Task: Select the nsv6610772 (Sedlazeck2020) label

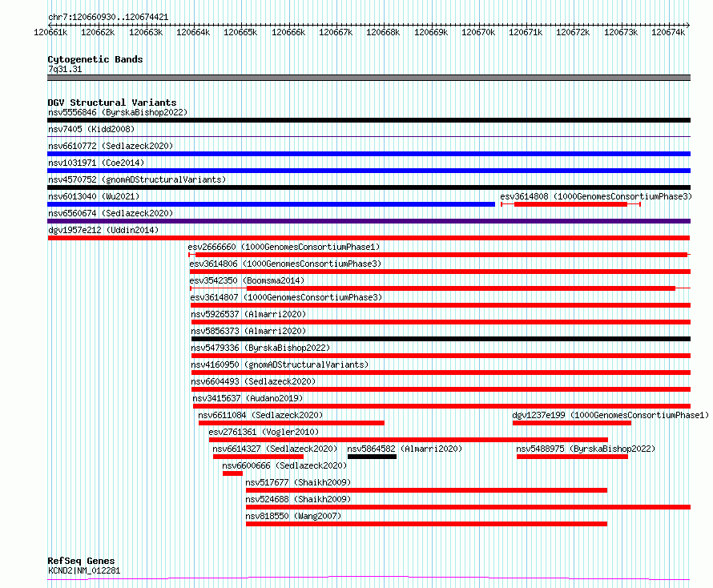Action: pyautogui.click(x=111, y=146)
